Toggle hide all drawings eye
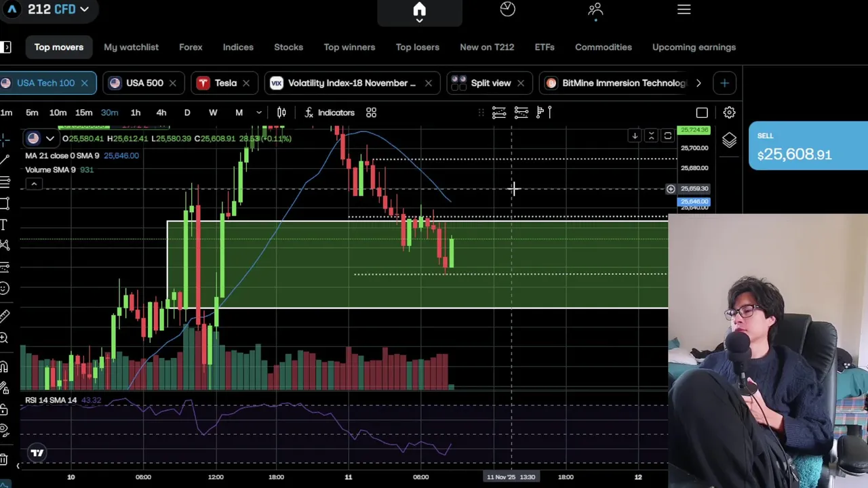868x488 pixels. pos(5,431)
